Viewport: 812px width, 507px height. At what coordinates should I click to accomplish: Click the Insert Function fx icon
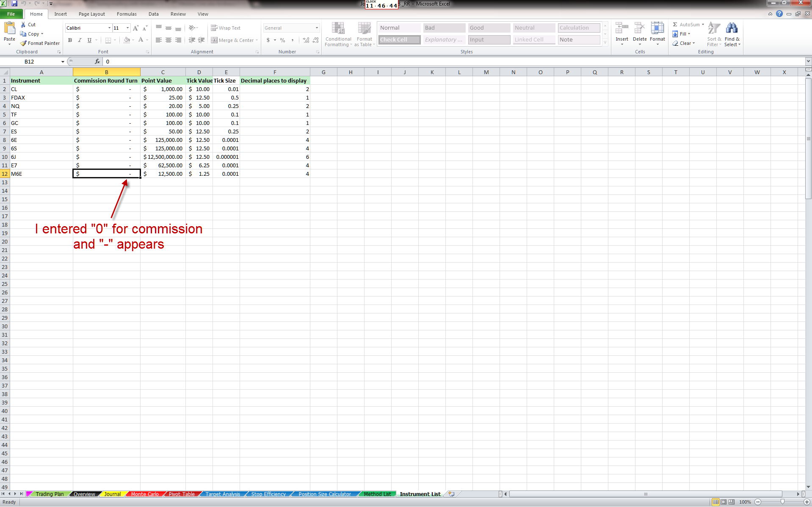click(x=97, y=62)
